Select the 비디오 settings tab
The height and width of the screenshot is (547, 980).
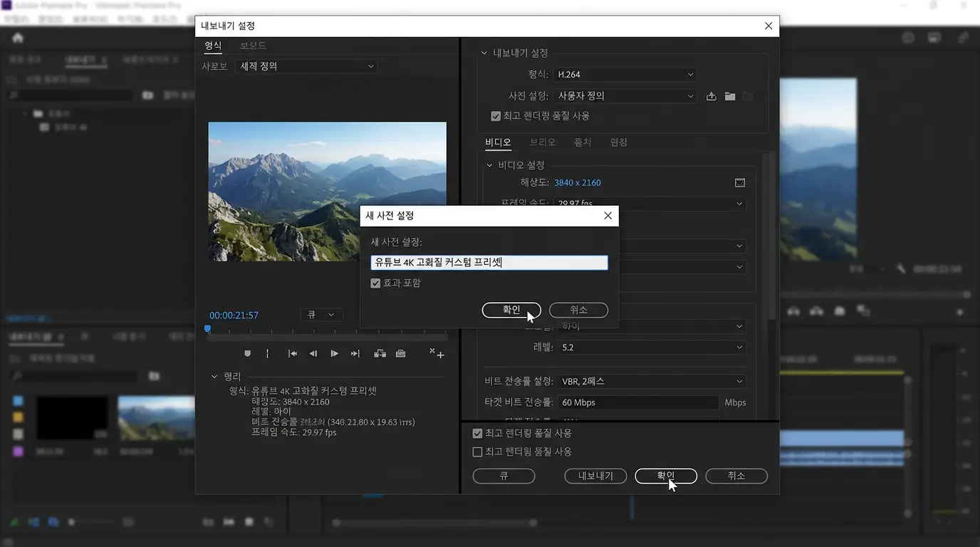[499, 142]
